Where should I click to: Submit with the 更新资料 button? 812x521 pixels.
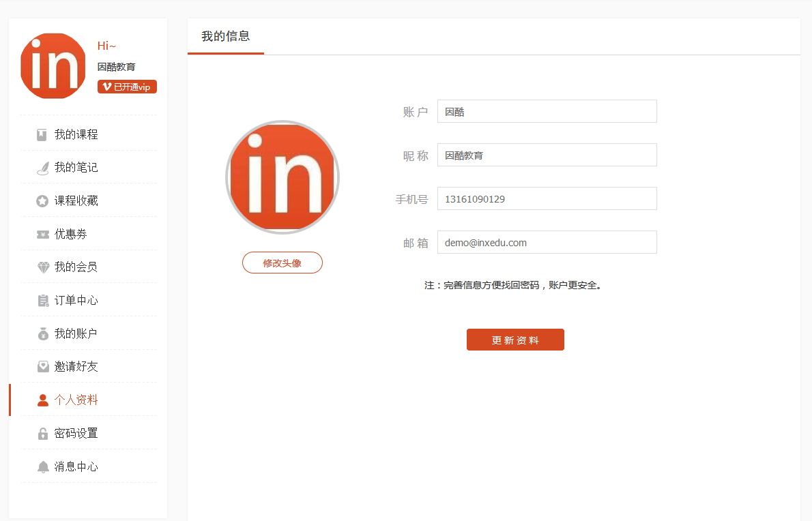[515, 340]
